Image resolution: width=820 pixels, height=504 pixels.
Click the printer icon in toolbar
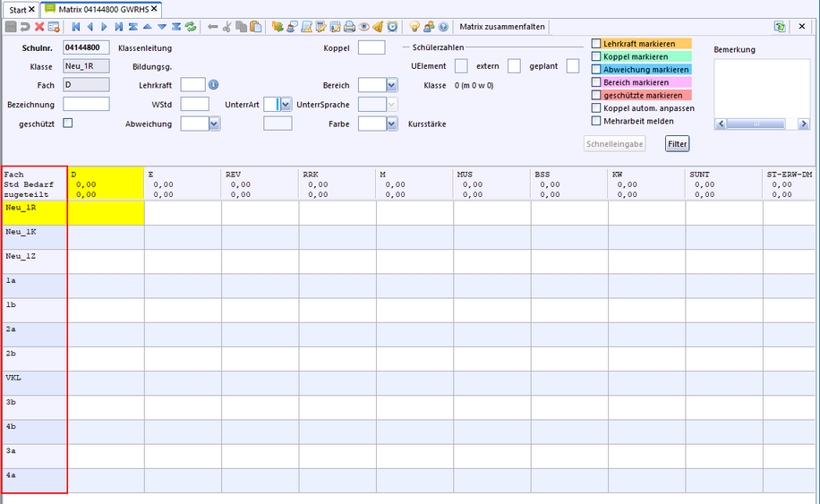tap(349, 27)
